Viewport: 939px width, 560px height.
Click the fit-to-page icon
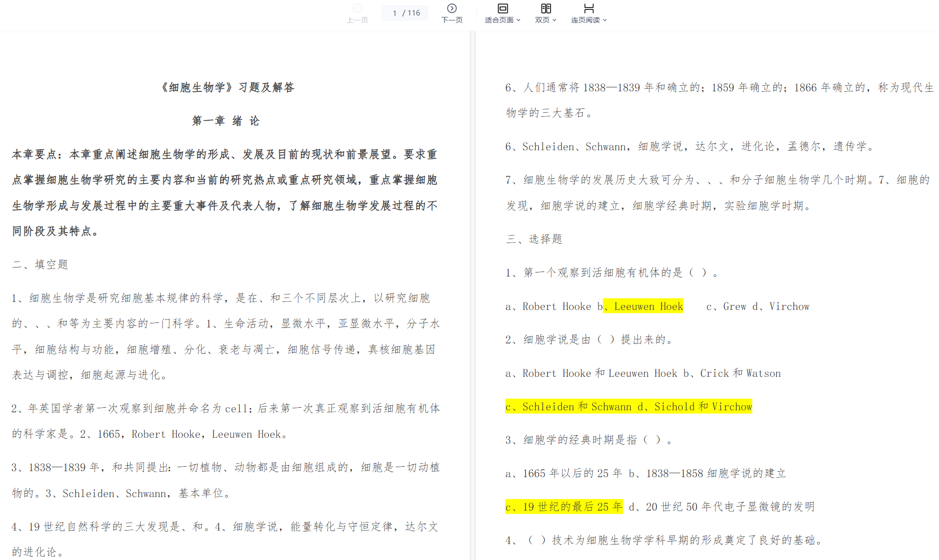point(502,8)
